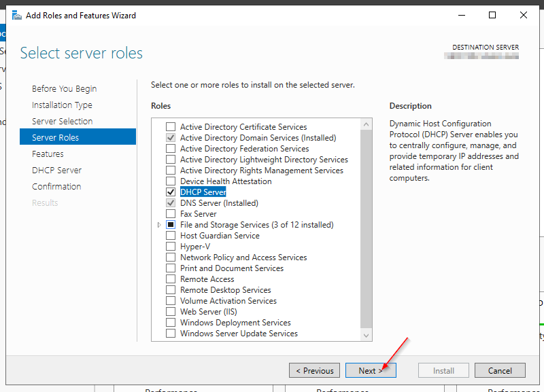Jump to Confirmation step
544x392 pixels.
[56, 186]
